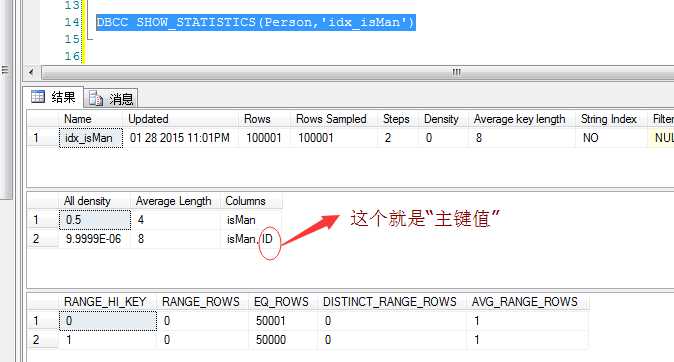Select the Average Length cell showing 4
The width and height of the screenshot is (674, 362).
[x=175, y=220]
